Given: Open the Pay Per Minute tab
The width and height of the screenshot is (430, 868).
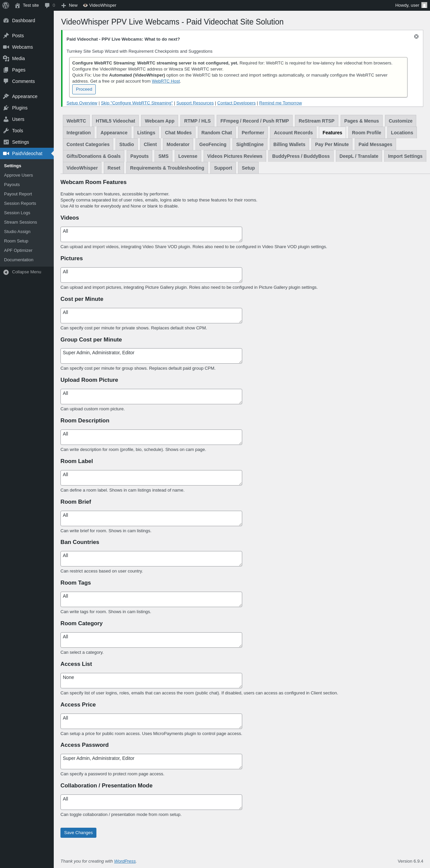Looking at the screenshot, I should click(332, 144).
